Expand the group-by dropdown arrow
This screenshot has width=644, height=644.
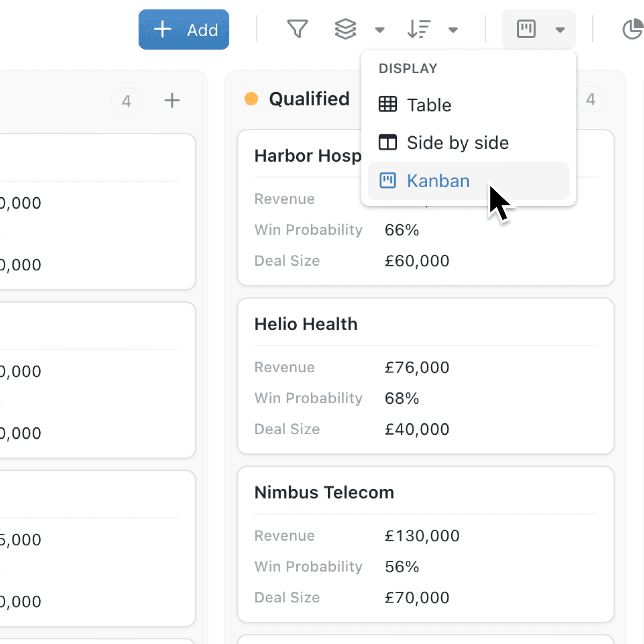pos(380,29)
